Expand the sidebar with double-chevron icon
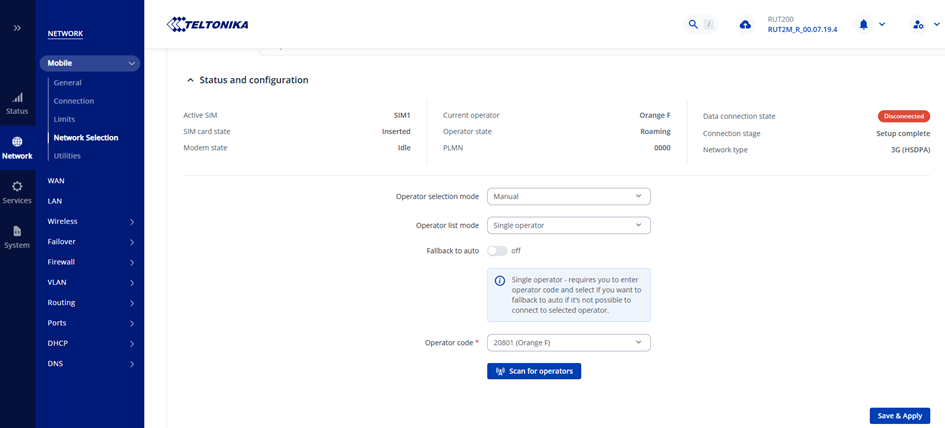945x428 pixels. coord(17,28)
